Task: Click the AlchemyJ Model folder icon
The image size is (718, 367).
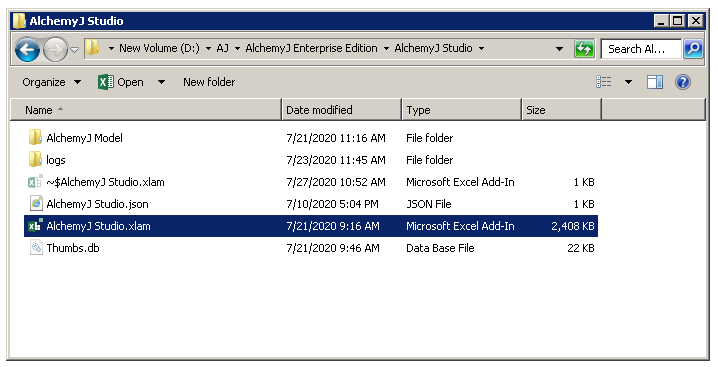Action: 35,137
